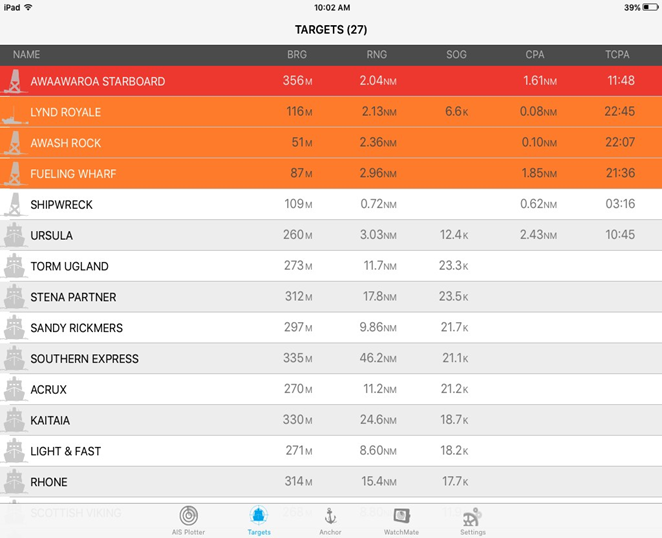
Task: Sort targets by NAME column header
Action: point(26,54)
